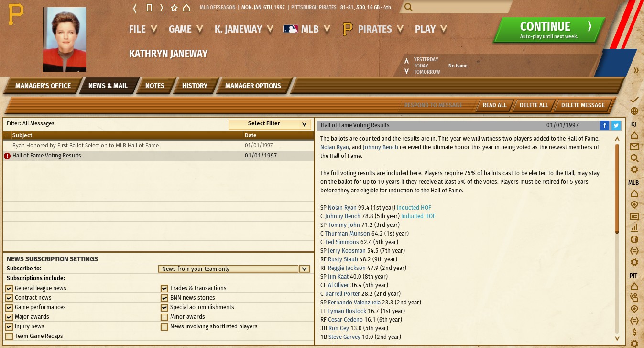Open the Nolan Ryan link in voting list

[x=342, y=208]
